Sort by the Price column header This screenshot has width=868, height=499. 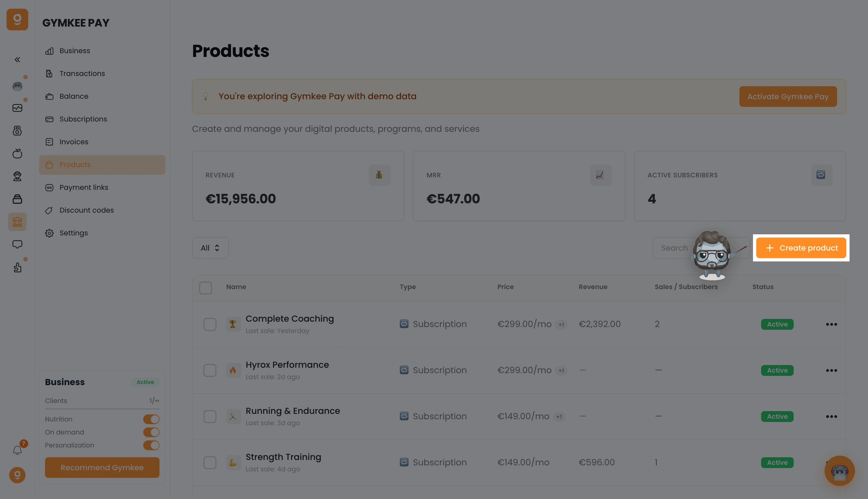(505, 287)
